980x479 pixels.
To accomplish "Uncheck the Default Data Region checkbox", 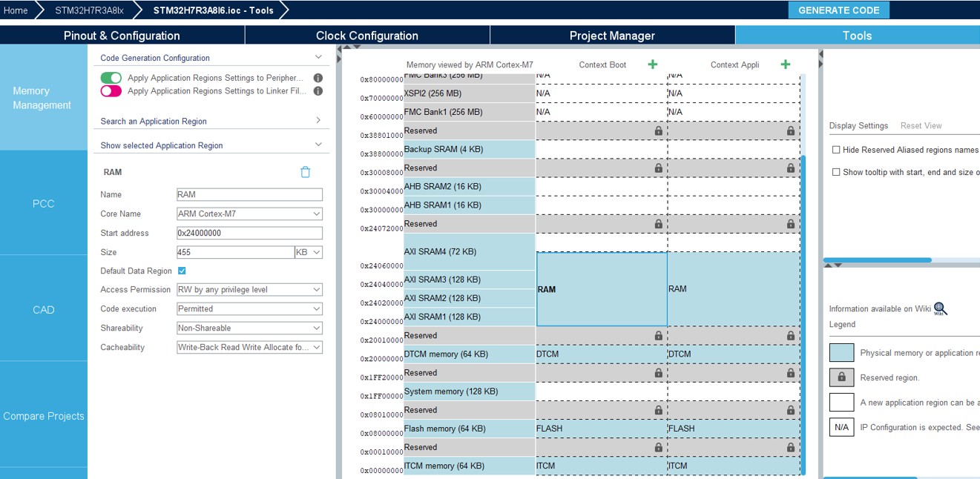I will (182, 271).
